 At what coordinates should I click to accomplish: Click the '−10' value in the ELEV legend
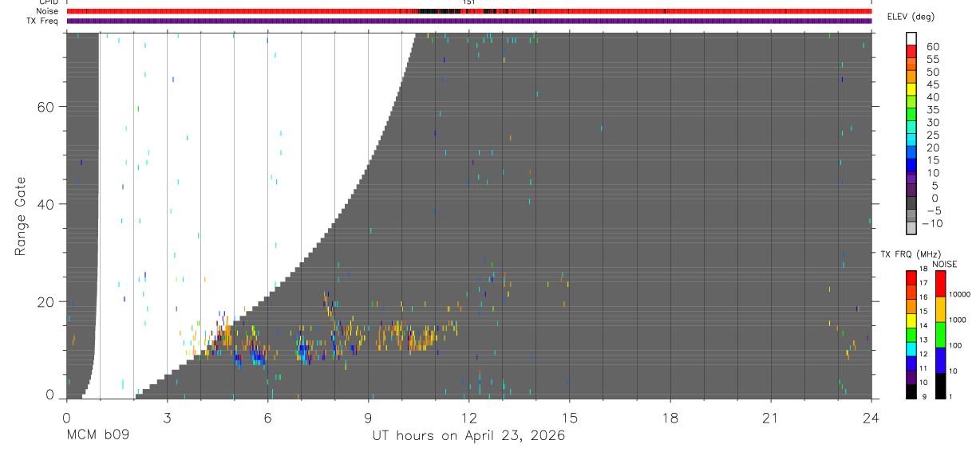(x=931, y=223)
